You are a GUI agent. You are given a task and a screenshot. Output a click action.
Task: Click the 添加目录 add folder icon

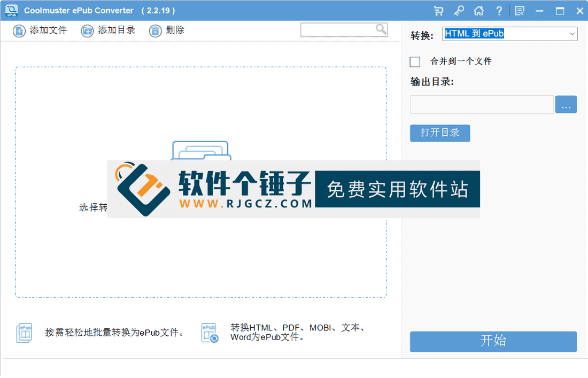(x=87, y=30)
